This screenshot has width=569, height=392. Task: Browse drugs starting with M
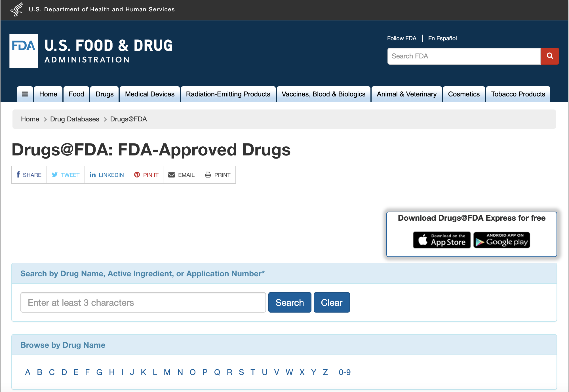click(167, 372)
